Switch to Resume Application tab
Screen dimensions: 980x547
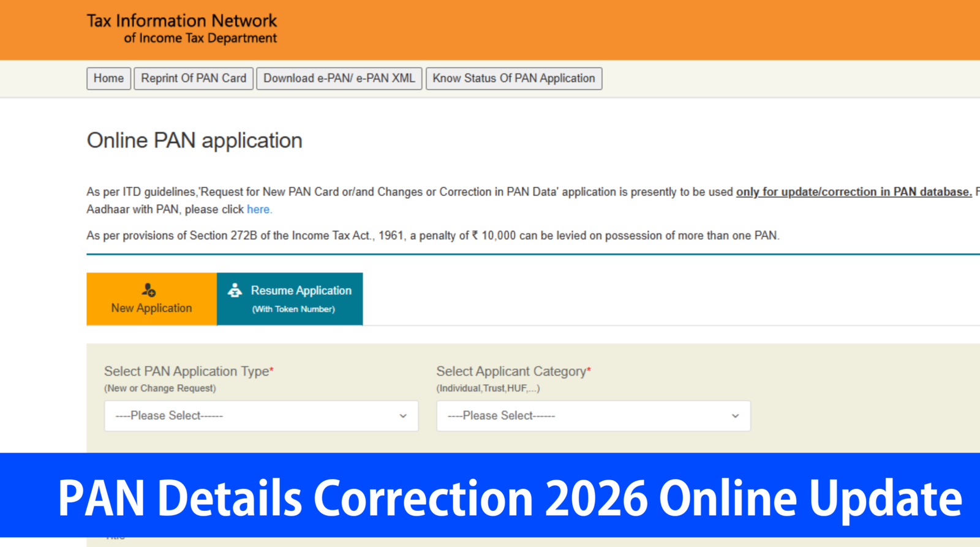click(x=290, y=299)
